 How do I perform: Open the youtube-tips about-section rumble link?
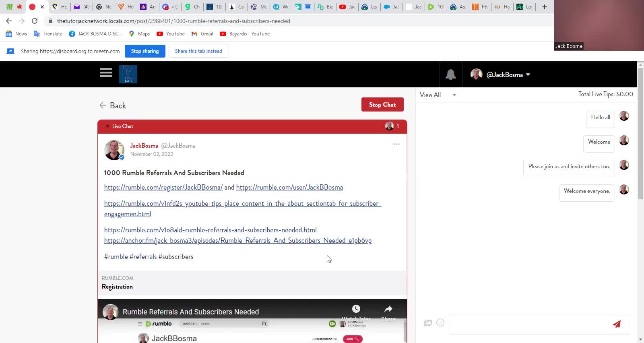pyautogui.click(x=242, y=209)
